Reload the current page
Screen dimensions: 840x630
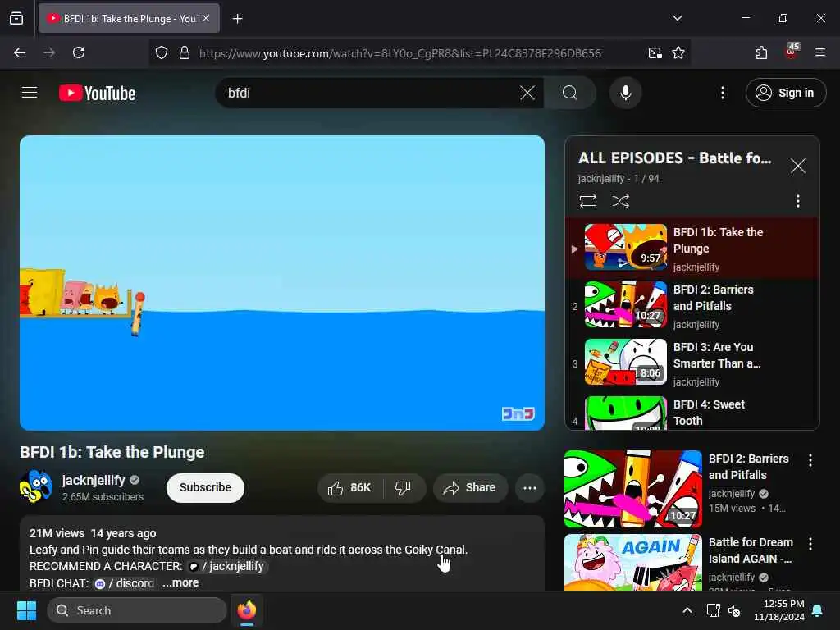(x=79, y=52)
